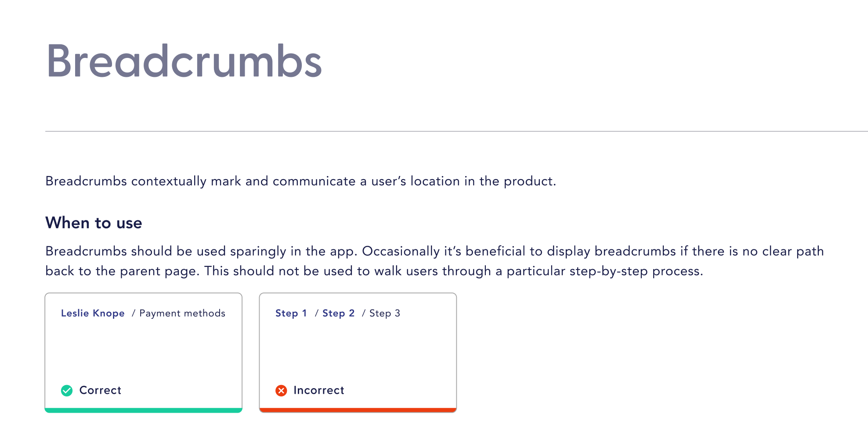Click the red Incorrect X icon

(x=281, y=390)
